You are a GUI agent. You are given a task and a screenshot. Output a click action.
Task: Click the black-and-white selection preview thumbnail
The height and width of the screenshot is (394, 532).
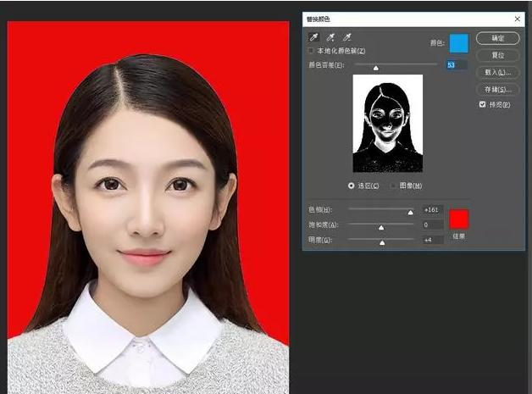(388, 123)
